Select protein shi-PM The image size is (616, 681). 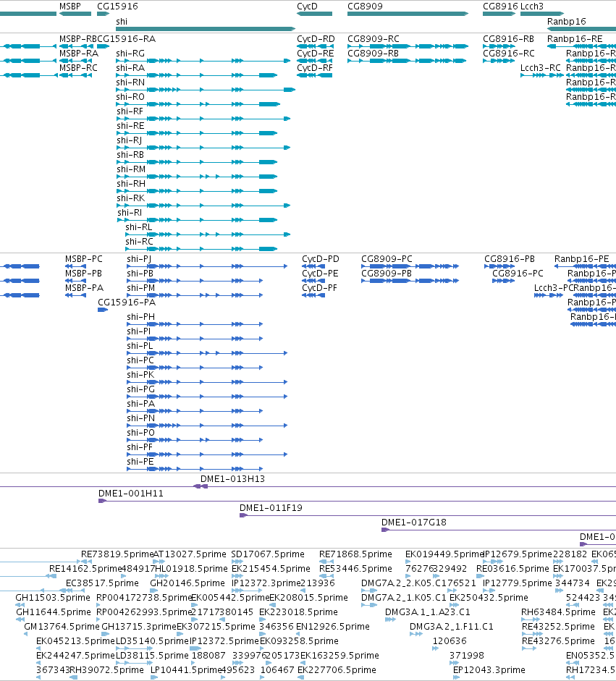click(x=195, y=295)
